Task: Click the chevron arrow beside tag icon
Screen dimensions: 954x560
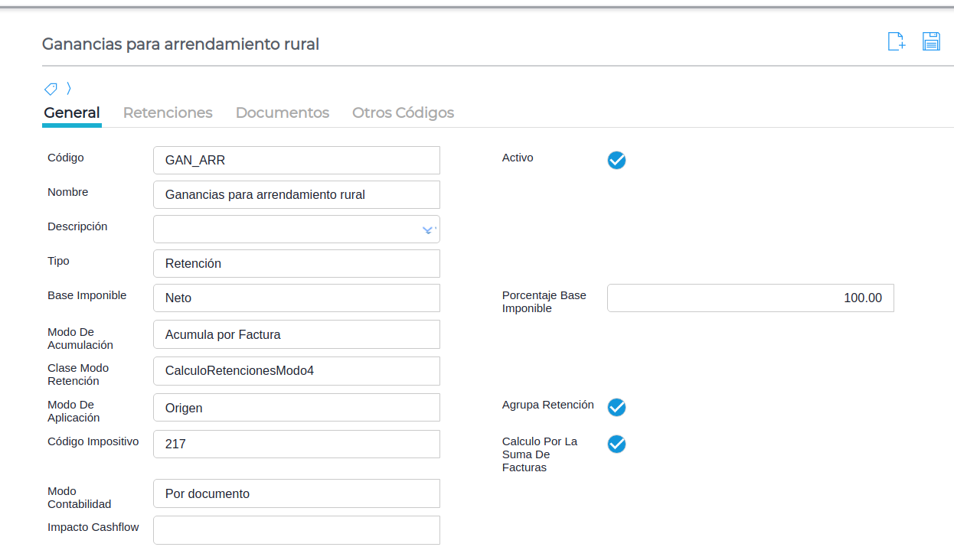Action: pos(68,89)
